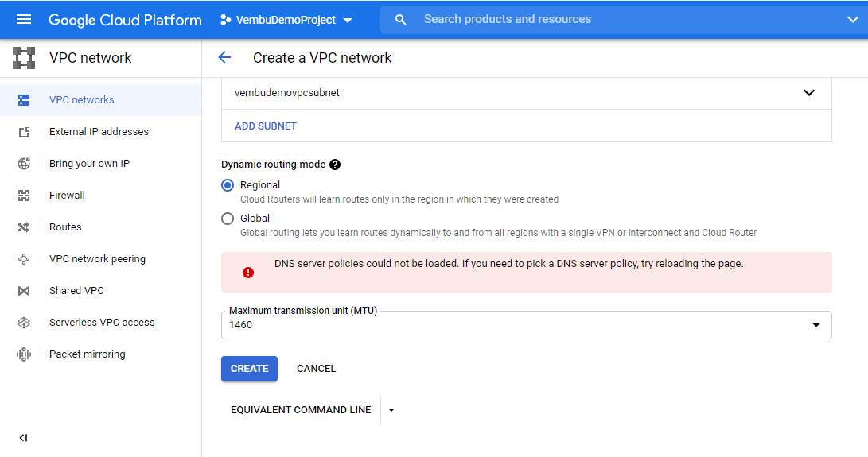The width and height of the screenshot is (868, 457).
Task: Open the VembuDemoProject project dropdown
Action: click(286, 20)
